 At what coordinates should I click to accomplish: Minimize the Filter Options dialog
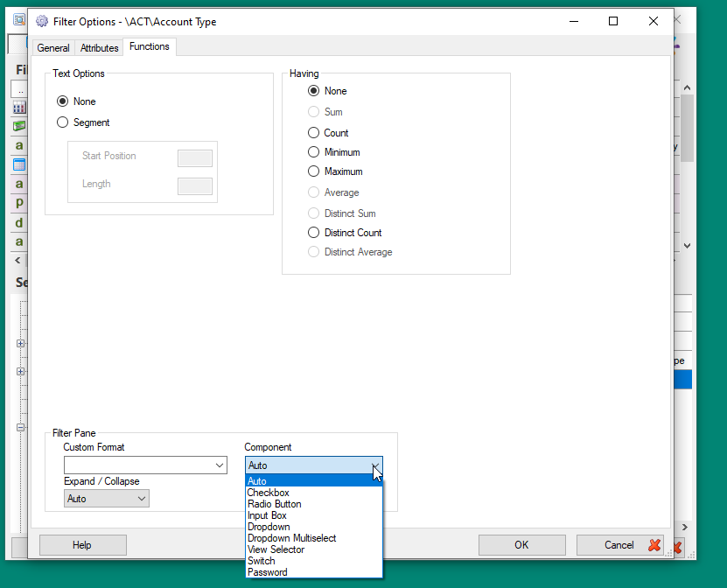point(574,21)
